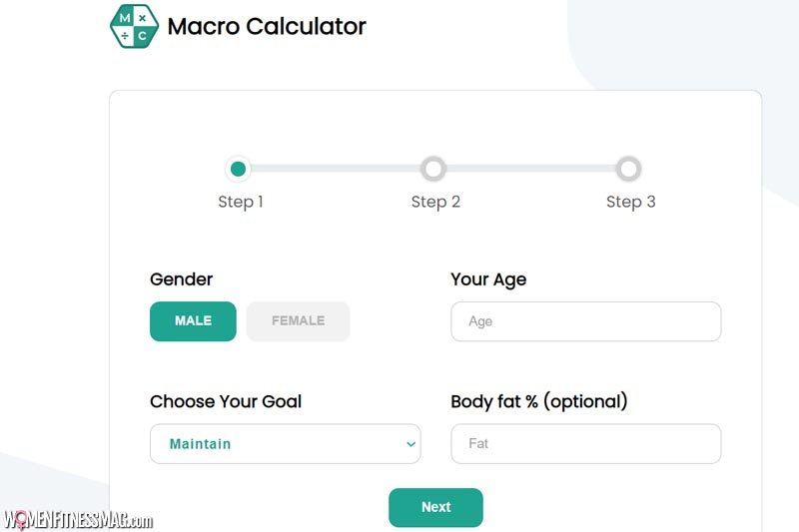Viewport: 799px width, 532px height.
Task: Click the Macro Calculator hexagon logo
Action: pyautogui.click(x=134, y=26)
